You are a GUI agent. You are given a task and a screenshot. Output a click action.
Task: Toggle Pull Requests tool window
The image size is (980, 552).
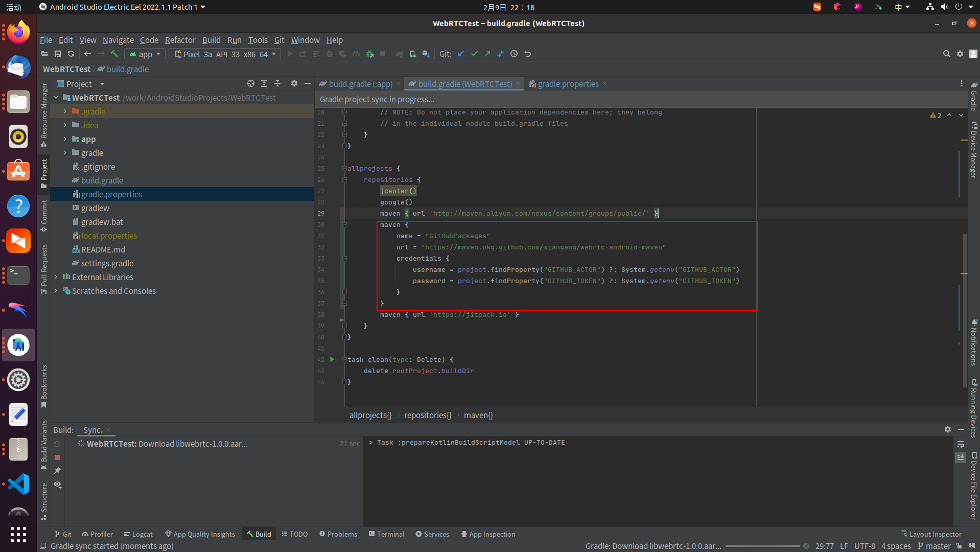tap(44, 269)
